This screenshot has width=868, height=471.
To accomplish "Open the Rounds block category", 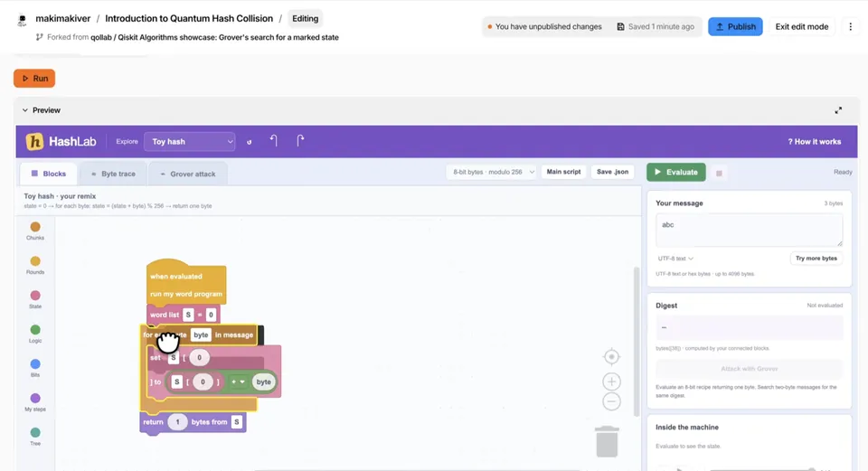I will (35, 265).
